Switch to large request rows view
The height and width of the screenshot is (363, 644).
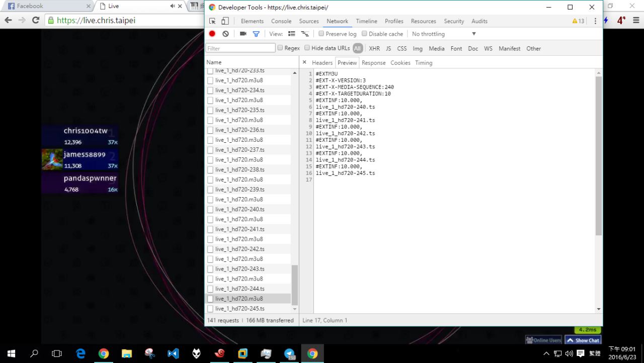291,34
